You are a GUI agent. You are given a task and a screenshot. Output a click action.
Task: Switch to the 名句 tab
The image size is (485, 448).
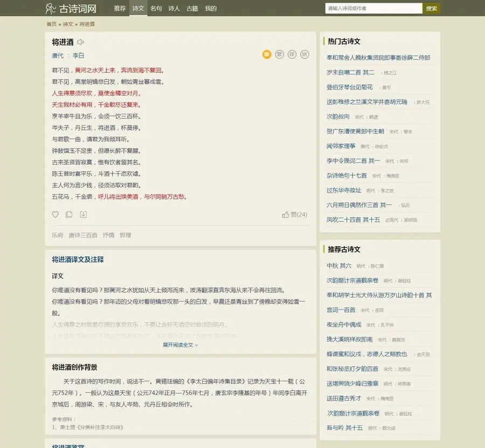coord(156,9)
